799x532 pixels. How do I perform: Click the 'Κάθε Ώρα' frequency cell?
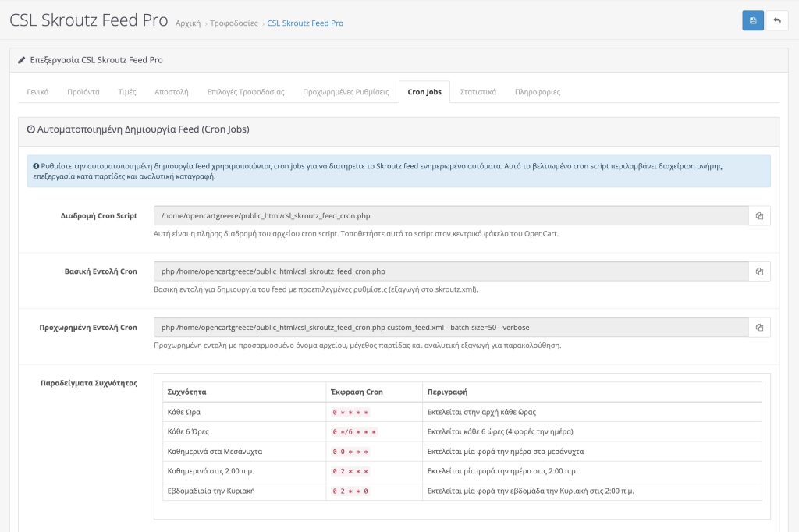click(244, 412)
